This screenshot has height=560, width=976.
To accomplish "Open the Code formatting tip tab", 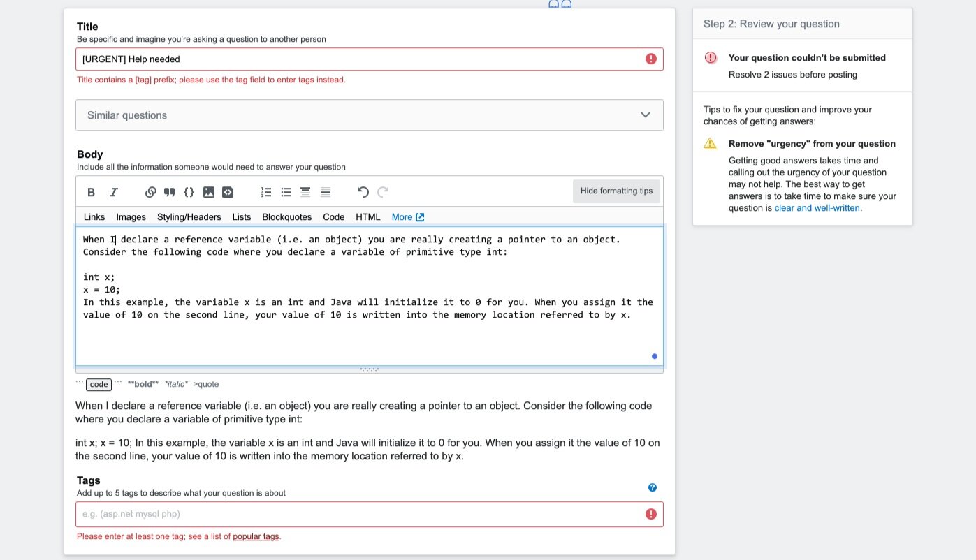I will click(x=334, y=217).
